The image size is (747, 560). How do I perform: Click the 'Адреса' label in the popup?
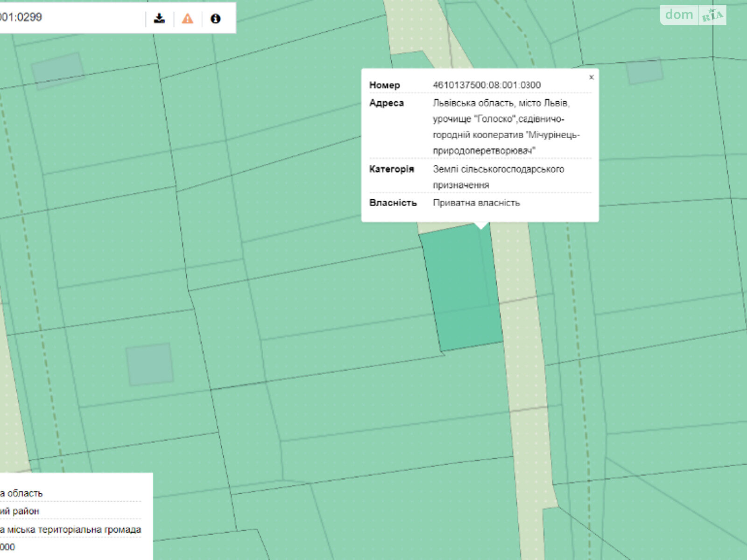tap(386, 103)
